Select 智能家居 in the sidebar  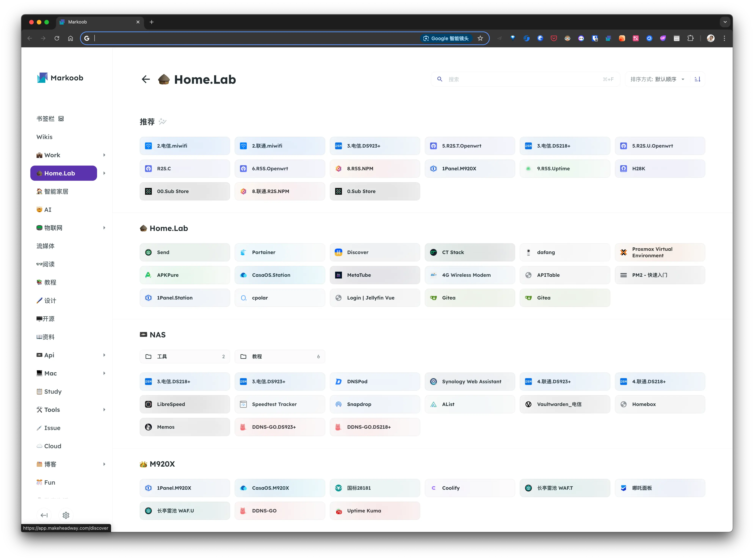[56, 192]
